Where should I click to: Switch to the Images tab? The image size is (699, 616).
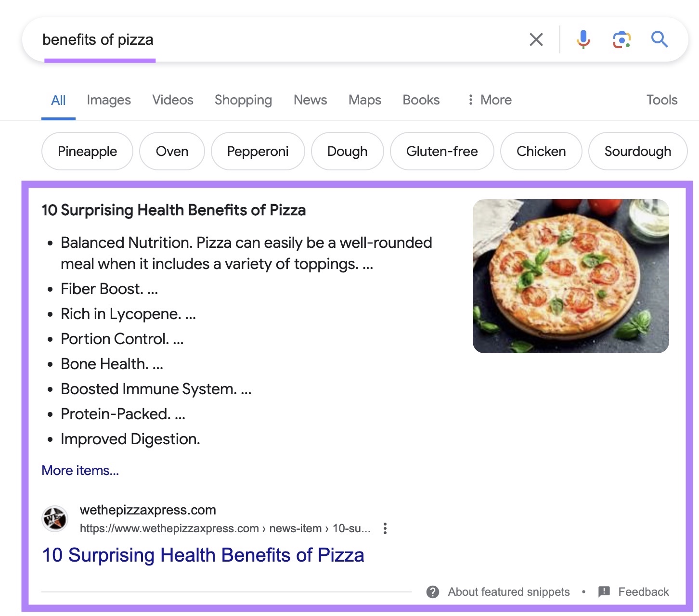point(108,100)
